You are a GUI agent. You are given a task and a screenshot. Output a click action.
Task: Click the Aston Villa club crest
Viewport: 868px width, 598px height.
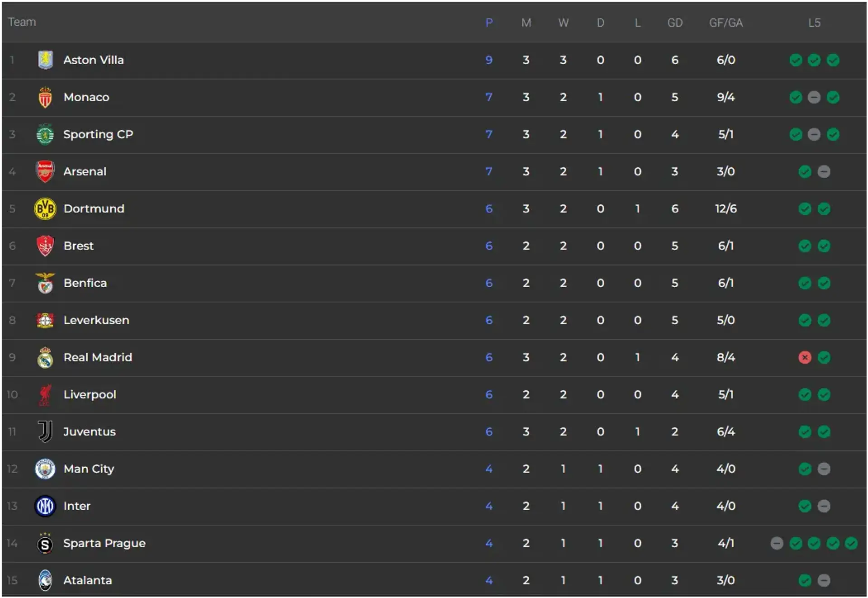click(x=45, y=60)
